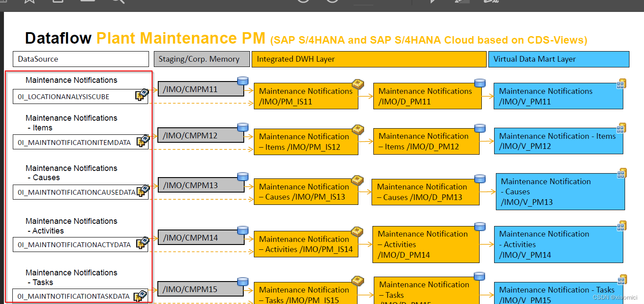Select the 0I_LOCATIONANALYSISCUBE data source field
Viewport: 644px width, 304px height.
[81, 96]
